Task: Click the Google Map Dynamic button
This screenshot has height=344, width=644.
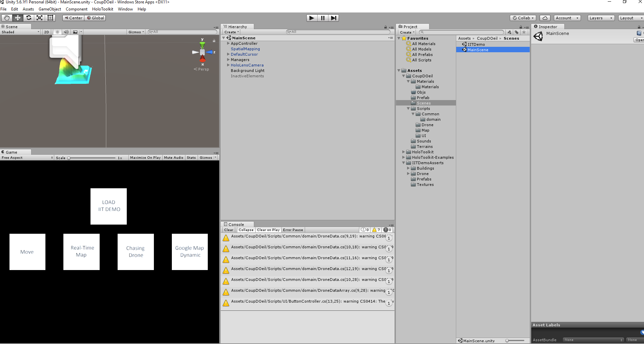Action: pyautogui.click(x=190, y=252)
